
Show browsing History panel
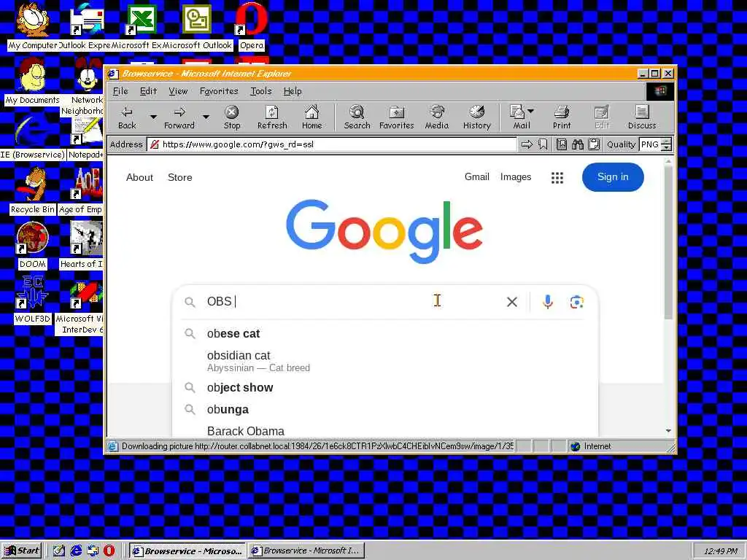point(477,117)
